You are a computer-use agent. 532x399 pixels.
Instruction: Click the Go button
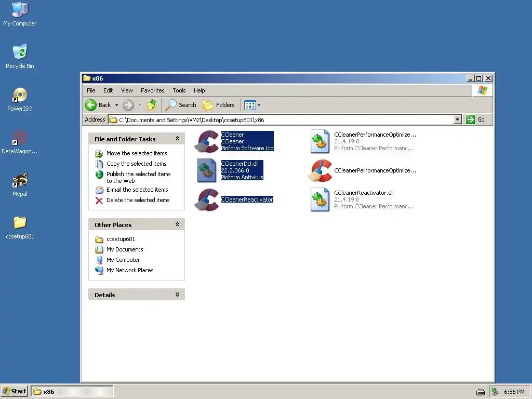pyautogui.click(x=476, y=119)
